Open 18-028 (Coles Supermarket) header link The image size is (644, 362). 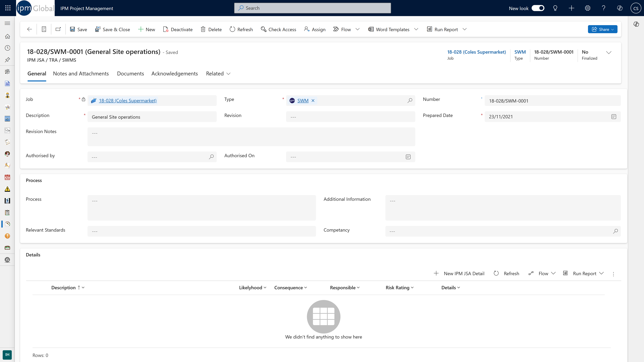click(476, 52)
